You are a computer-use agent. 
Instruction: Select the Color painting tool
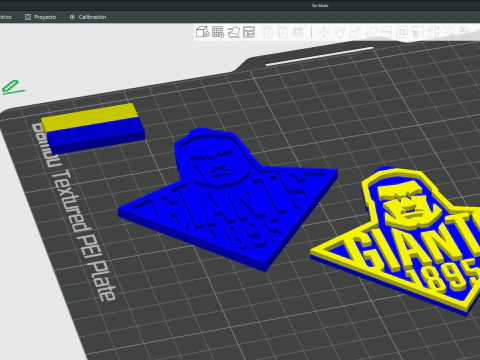tap(464, 32)
